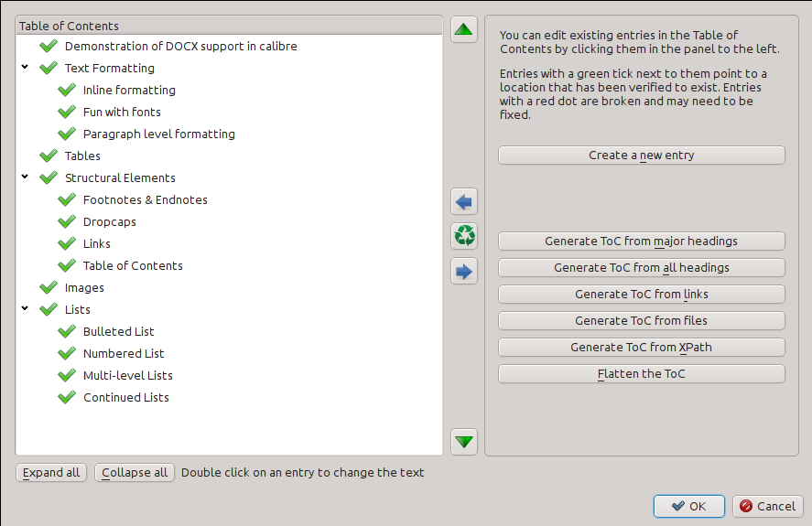812x526 pixels.
Task: Select the Multi-level Lists entry
Action: pos(127,375)
